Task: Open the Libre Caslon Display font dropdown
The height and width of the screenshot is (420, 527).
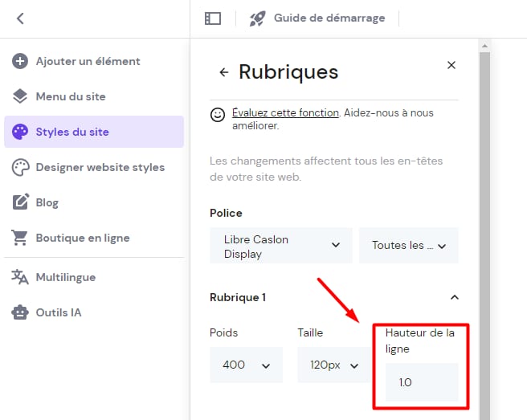Action: pos(281,246)
